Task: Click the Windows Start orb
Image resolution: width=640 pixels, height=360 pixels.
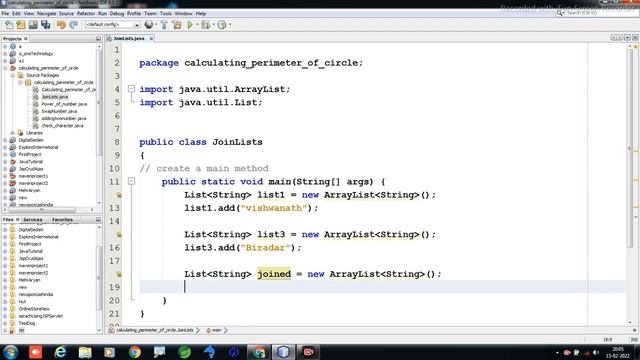Action: point(11,352)
